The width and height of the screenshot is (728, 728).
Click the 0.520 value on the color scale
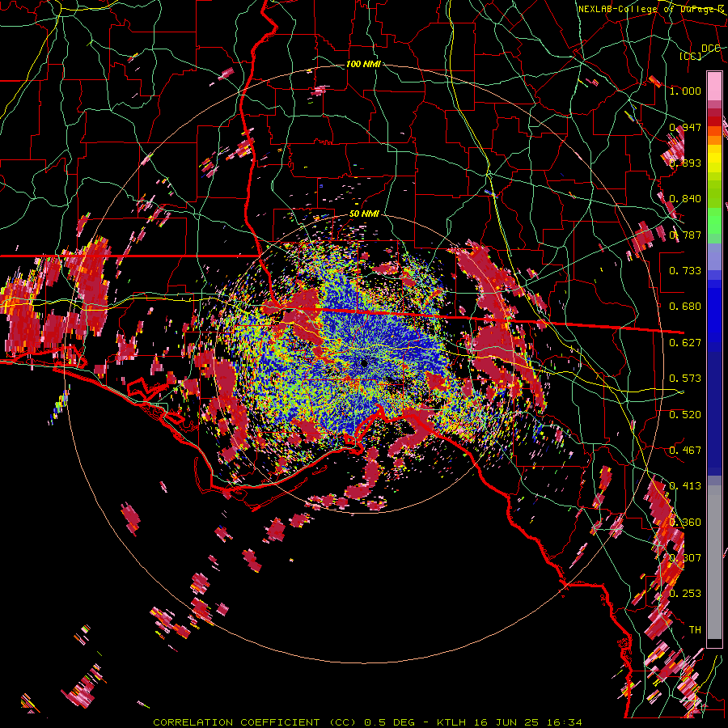685,415
